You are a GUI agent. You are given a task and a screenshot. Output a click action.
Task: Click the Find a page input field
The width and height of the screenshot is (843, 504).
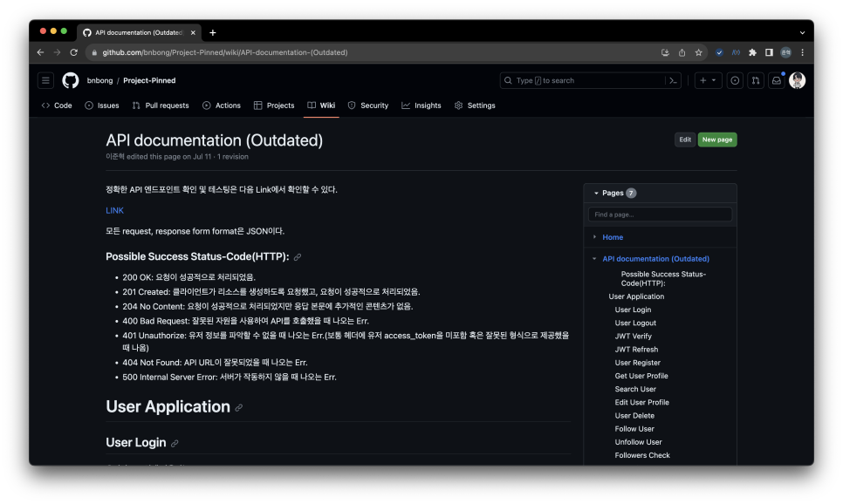pyautogui.click(x=660, y=215)
